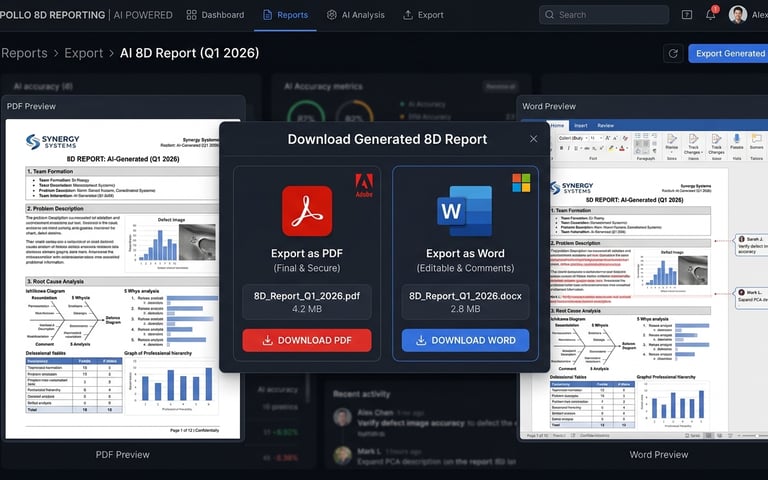Click the Microsoft logo on Word card
The image size is (768, 480).
coord(521,183)
